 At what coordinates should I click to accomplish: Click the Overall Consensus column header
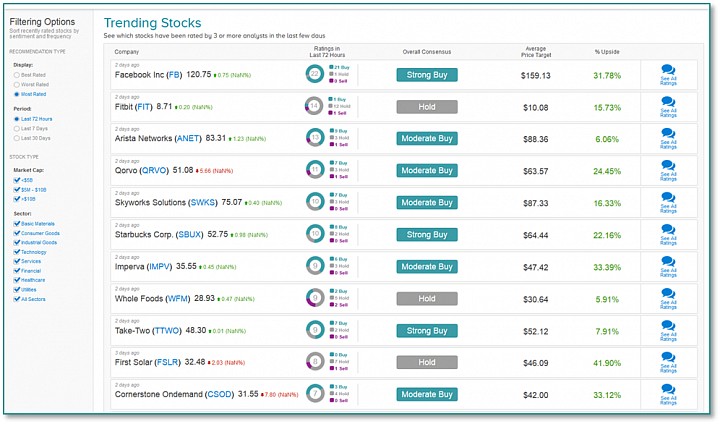427,52
